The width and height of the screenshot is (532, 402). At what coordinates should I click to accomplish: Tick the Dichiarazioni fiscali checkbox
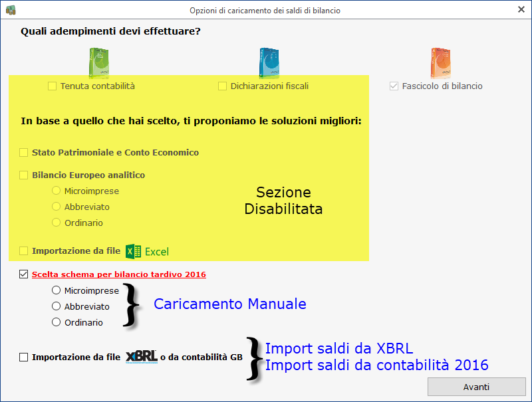point(223,86)
